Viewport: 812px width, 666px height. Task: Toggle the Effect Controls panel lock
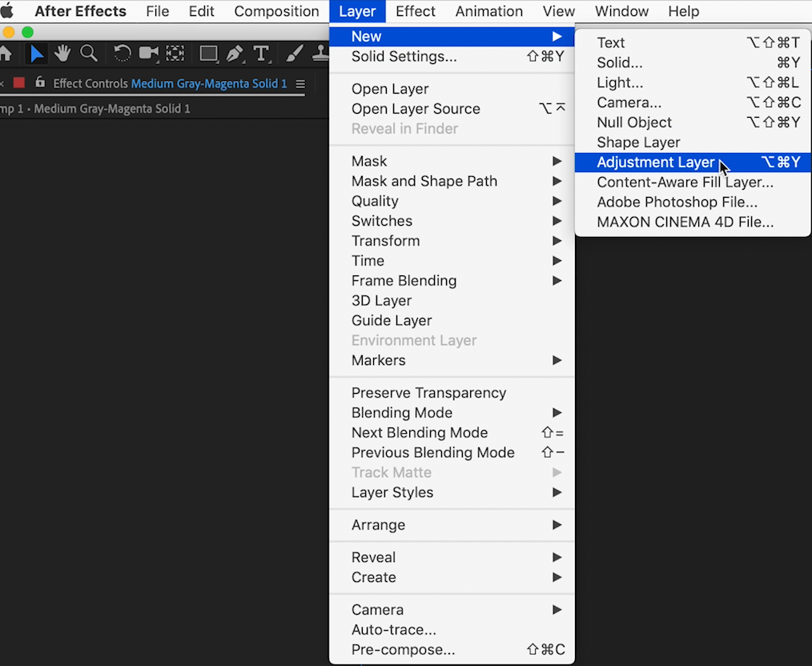click(40, 83)
